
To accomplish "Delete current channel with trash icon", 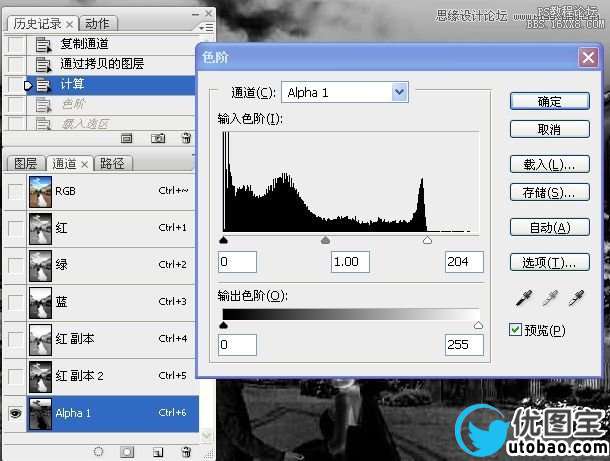I will 186,452.
